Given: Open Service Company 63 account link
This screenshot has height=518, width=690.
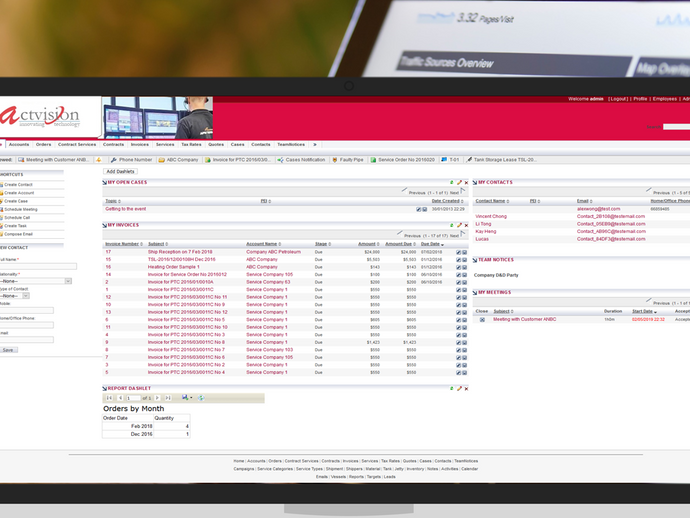Looking at the screenshot, I should [268, 282].
